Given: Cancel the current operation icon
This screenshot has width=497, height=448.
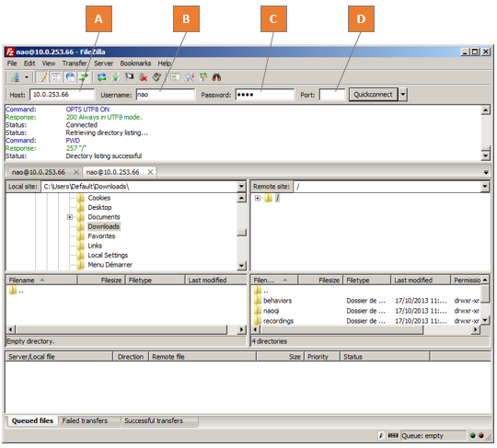Looking at the screenshot, I should 129,77.
